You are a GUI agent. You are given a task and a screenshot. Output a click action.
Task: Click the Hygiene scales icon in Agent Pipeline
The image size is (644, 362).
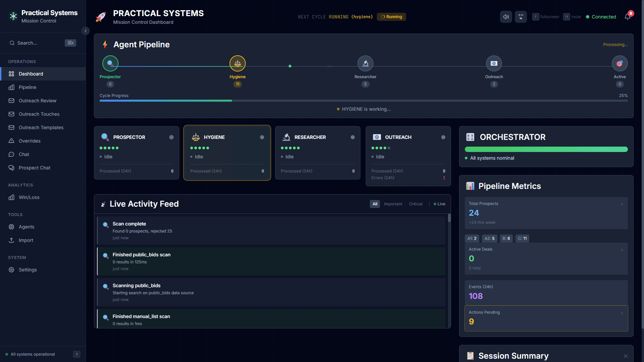(x=237, y=63)
